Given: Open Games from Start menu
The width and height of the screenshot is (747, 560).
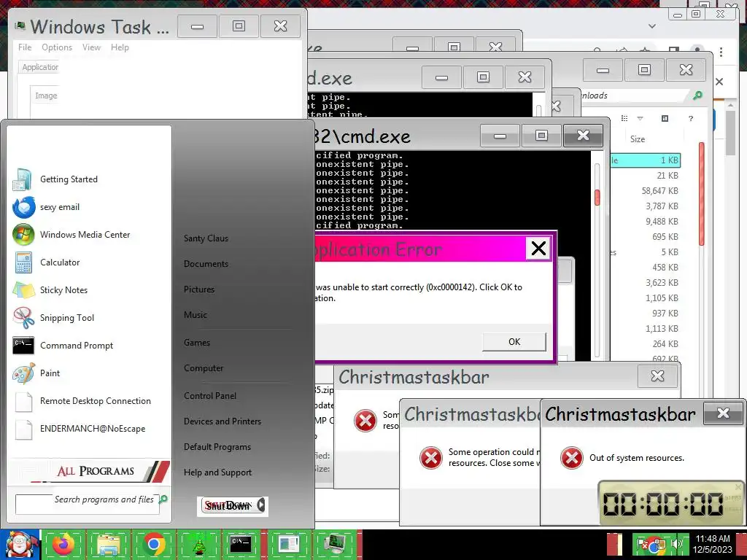Looking at the screenshot, I should click(x=197, y=343).
